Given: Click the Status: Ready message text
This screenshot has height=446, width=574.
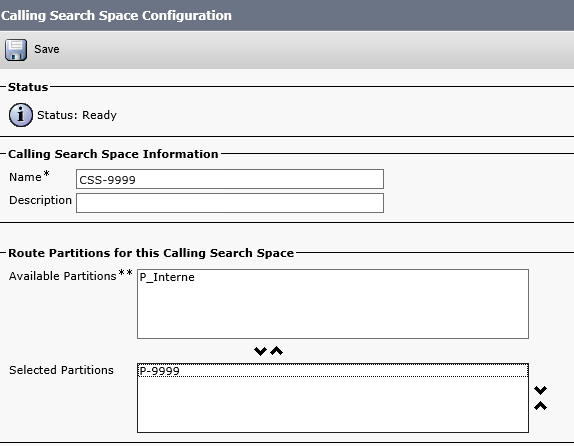Looking at the screenshot, I should (77, 115).
